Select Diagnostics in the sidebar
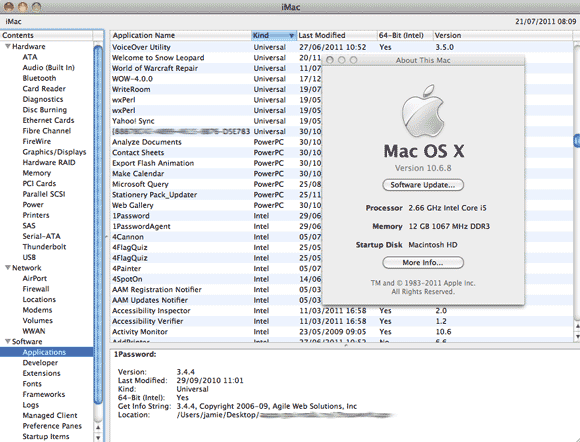580x442 pixels. click(x=43, y=99)
